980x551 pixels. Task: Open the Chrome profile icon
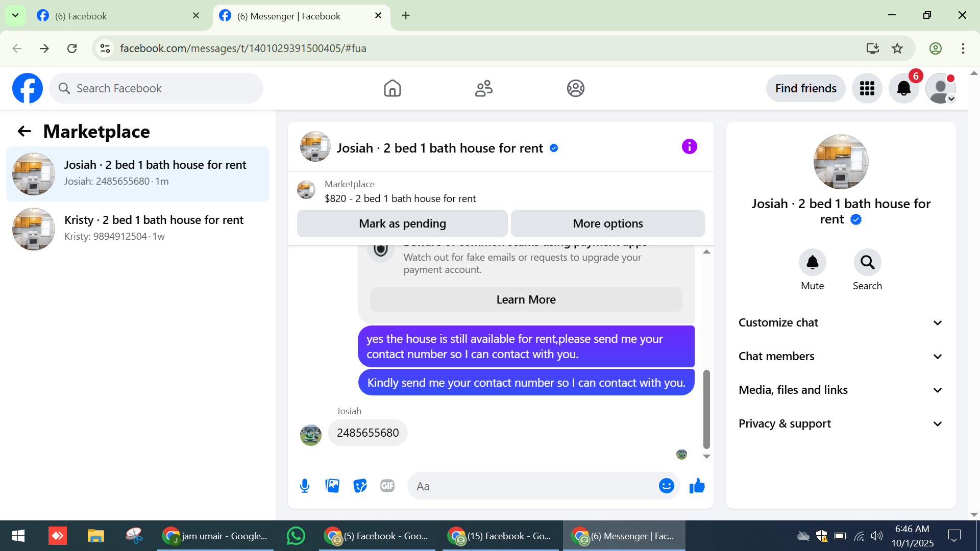935,48
